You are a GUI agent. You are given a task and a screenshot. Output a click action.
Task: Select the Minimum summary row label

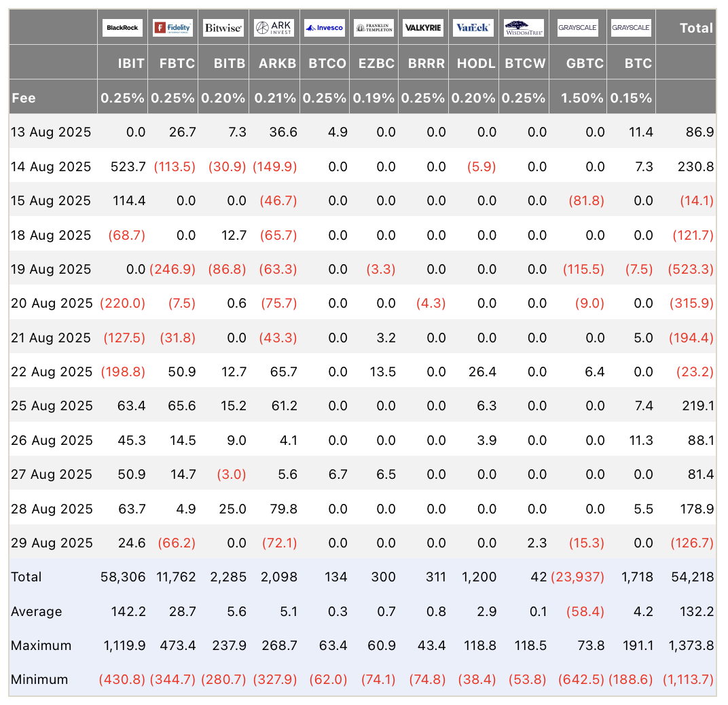click(39, 679)
